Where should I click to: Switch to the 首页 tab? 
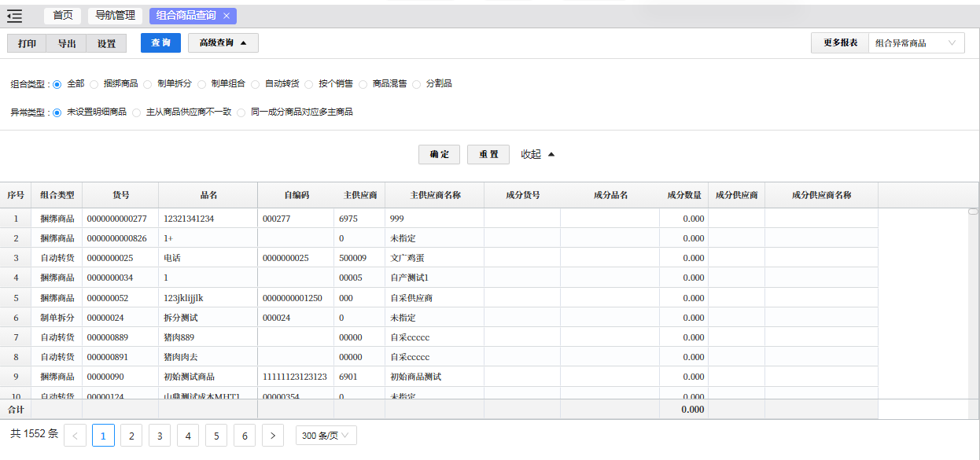click(63, 16)
